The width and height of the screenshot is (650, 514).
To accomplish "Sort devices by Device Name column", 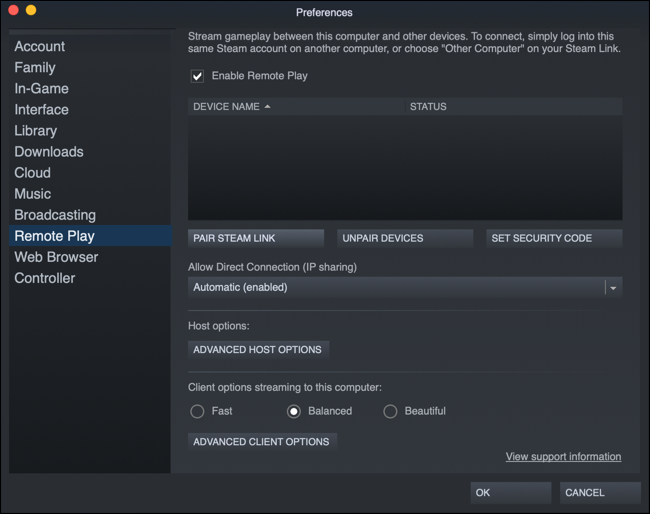I will click(x=296, y=107).
